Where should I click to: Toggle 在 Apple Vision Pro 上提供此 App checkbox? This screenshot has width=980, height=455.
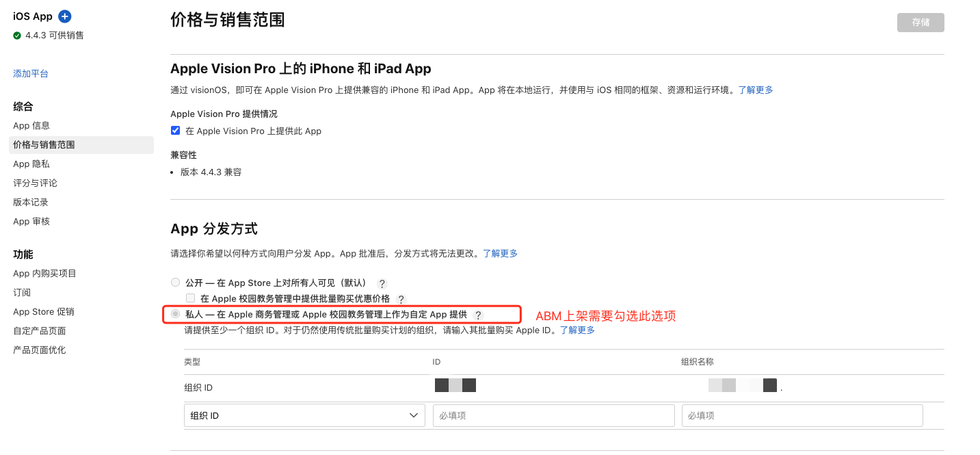[176, 131]
